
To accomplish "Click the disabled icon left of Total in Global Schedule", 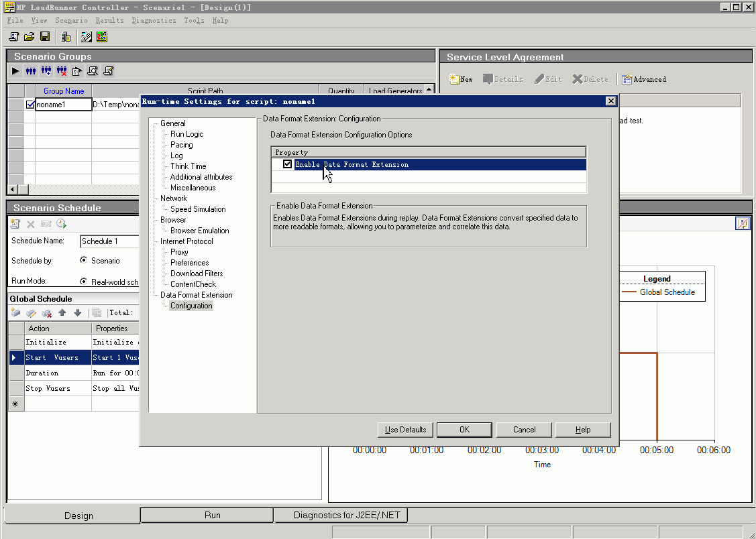I will pyautogui.click(x=97, y=312).
